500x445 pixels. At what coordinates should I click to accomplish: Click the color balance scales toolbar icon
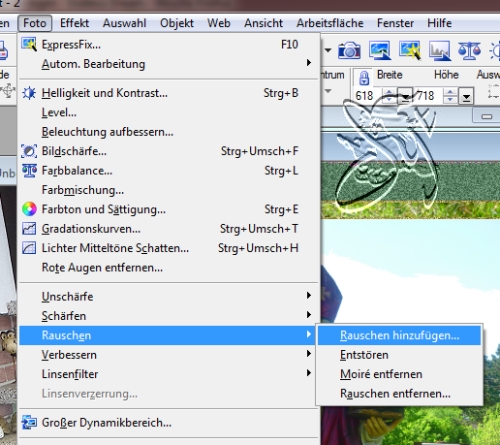(469, 51)
